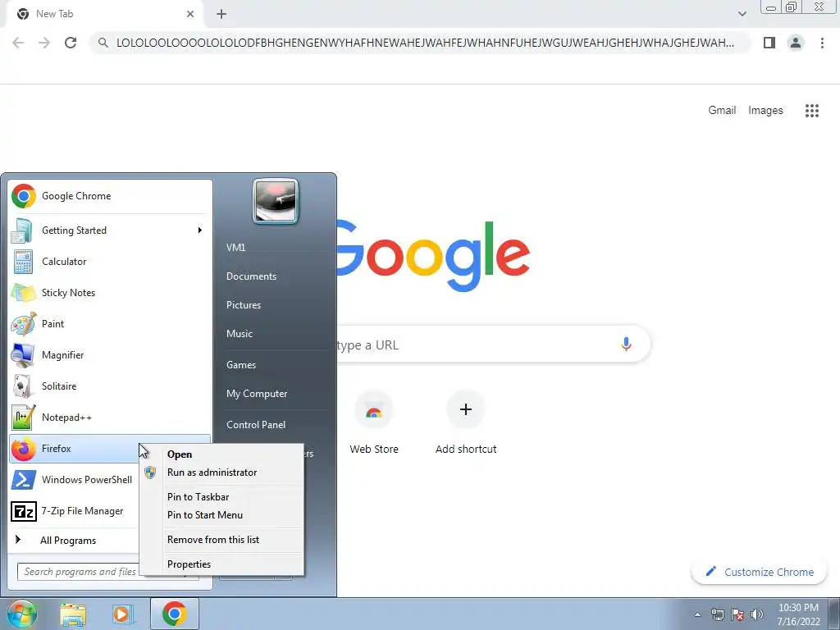Image resolution: width=840 pixels, height=630 pixels.
Task: Focus the Chrome address bar
Action: coord(420,43)
